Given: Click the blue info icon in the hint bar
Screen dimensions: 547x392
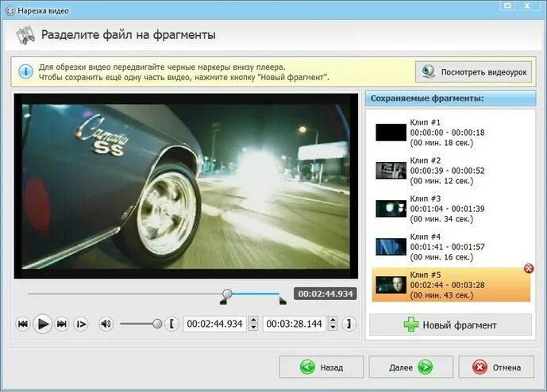Looking at the screenshot, I should [25, 71].
